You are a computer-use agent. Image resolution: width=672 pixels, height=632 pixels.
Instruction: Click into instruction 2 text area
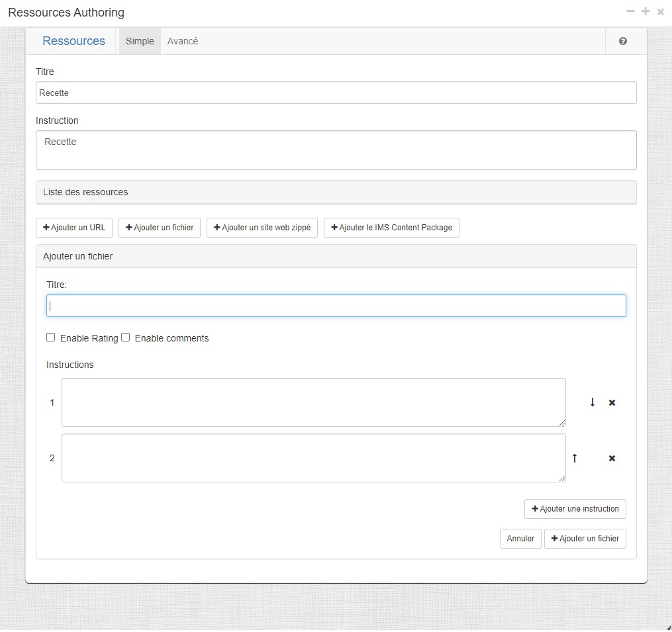point(314,458)
